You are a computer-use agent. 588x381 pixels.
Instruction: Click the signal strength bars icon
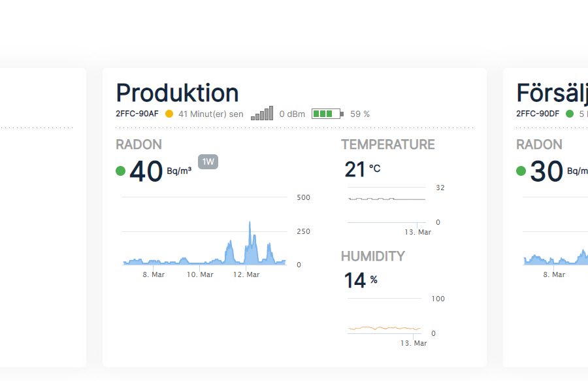pyautogui.click(x=263, y=112)
